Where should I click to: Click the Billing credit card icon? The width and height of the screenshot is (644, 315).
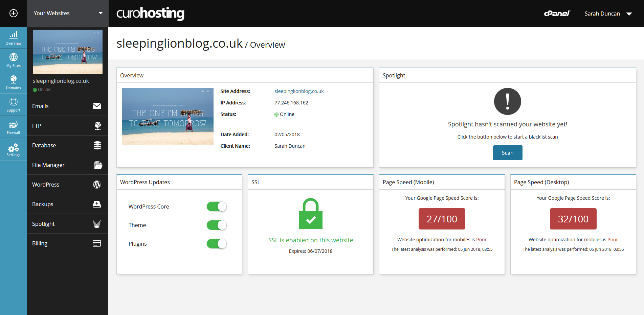(x=97, y=243)
